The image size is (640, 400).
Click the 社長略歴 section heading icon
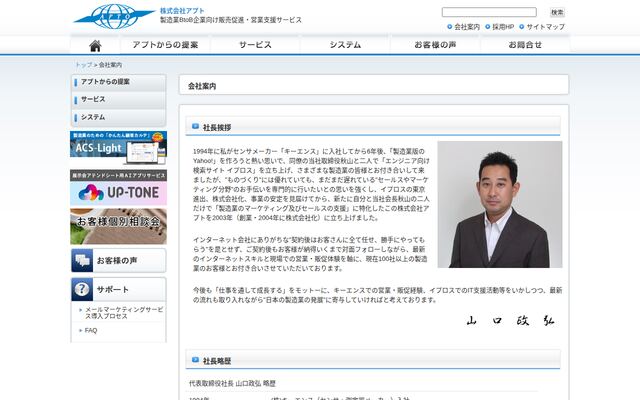(195, 360)
